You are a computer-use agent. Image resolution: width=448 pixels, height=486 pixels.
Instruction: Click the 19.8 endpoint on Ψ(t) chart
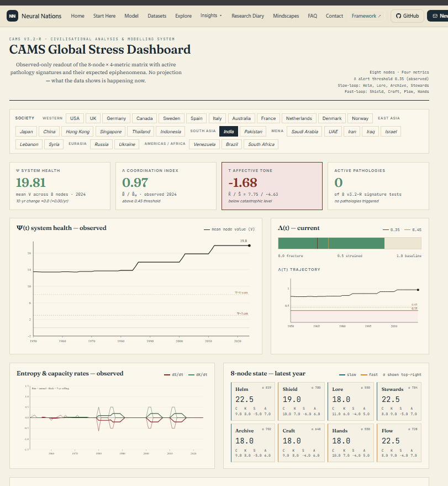pyautogui.click(x=249, y=245)
